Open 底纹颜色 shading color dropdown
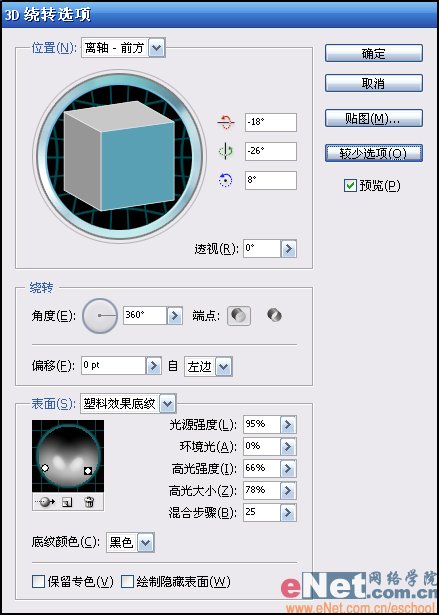The width and height of the screenshot is (439, 615). [x=146, y=543]
